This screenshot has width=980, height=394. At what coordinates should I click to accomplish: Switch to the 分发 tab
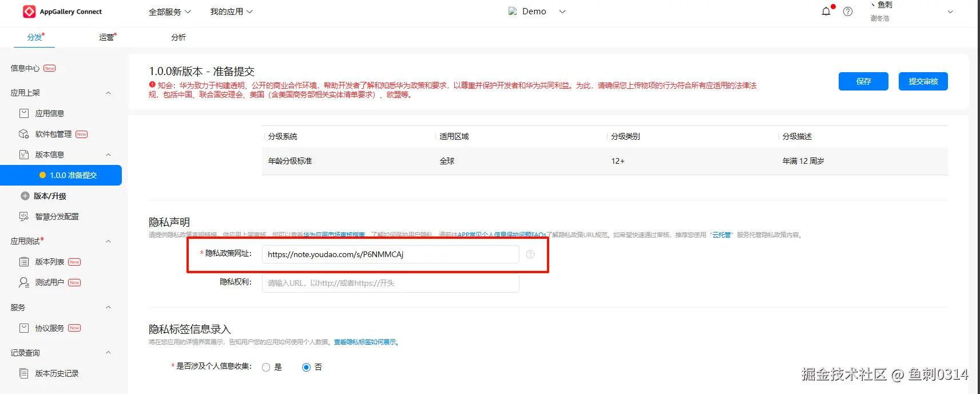coord(35,37)
